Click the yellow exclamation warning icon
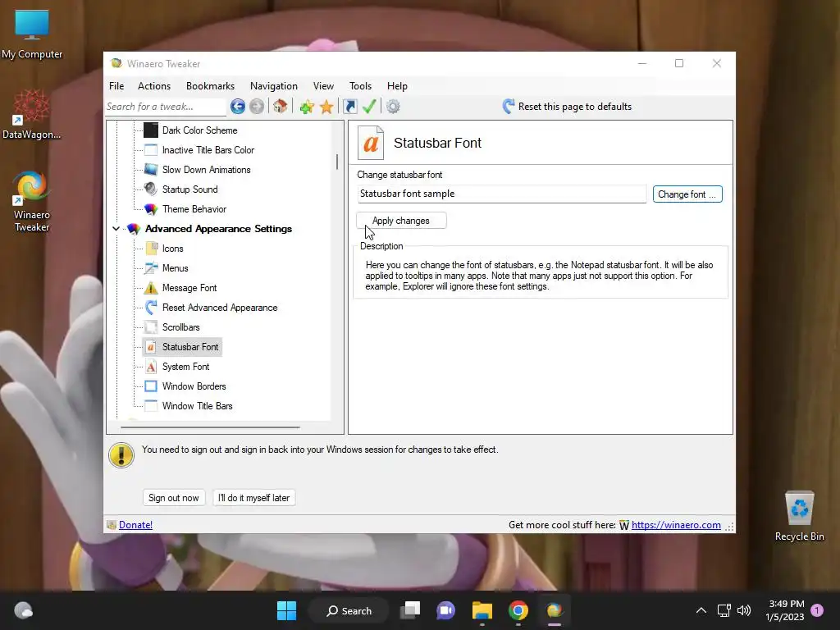 (121, 455)
